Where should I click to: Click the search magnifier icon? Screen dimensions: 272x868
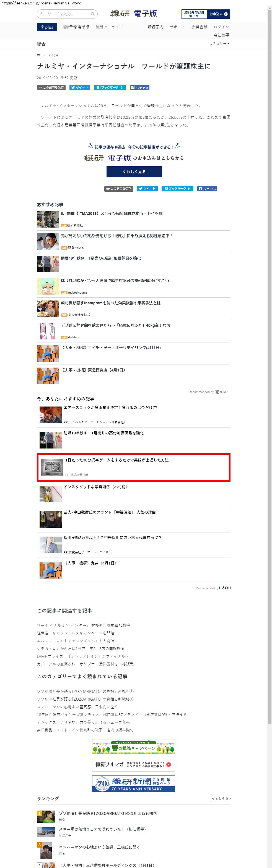pyautogui.click(x=92, y=14)
